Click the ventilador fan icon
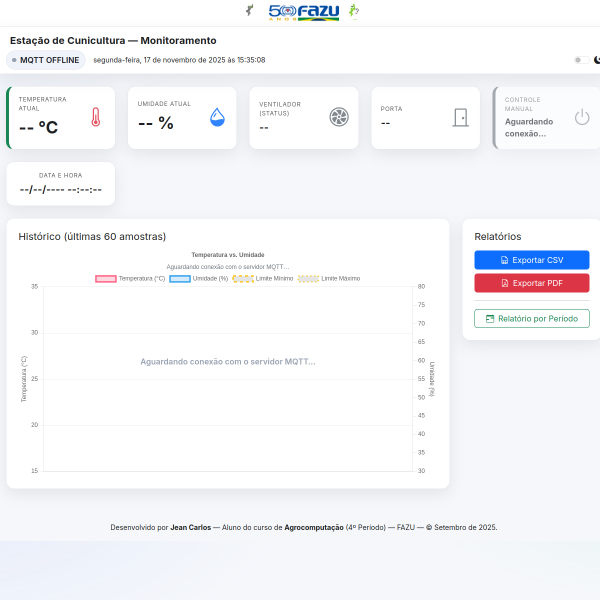Viewport: 600px width, 600px height. (x=339, y=117)
